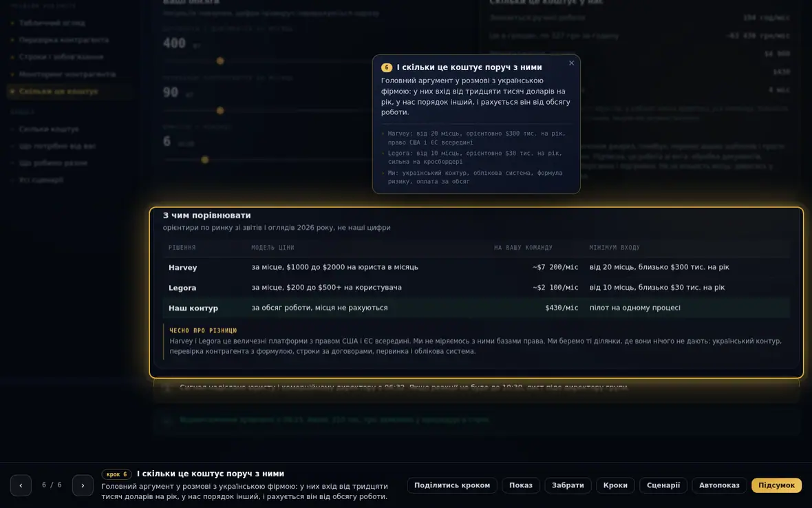812x508 pixels.
Task: Adjust the slider under value 90
Action: click(x=220, y=110)
